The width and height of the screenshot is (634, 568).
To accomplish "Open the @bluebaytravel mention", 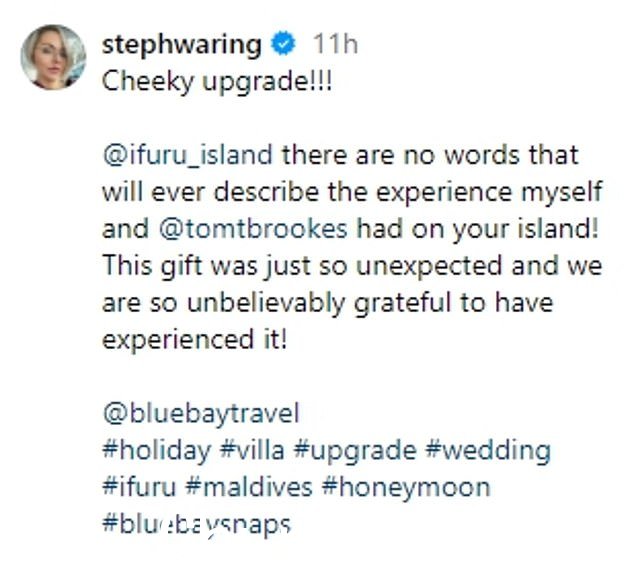I will coord(201,414).
